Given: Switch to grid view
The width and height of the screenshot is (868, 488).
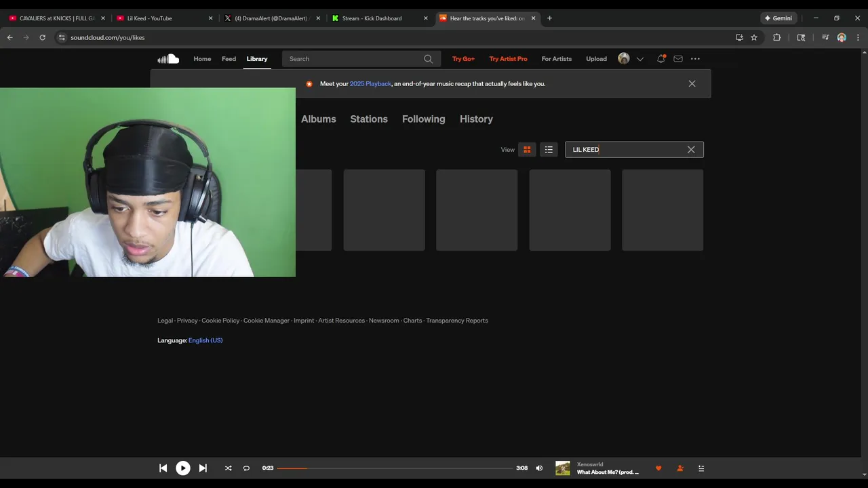Looking at the screenshot, I should tap(527, 150).
